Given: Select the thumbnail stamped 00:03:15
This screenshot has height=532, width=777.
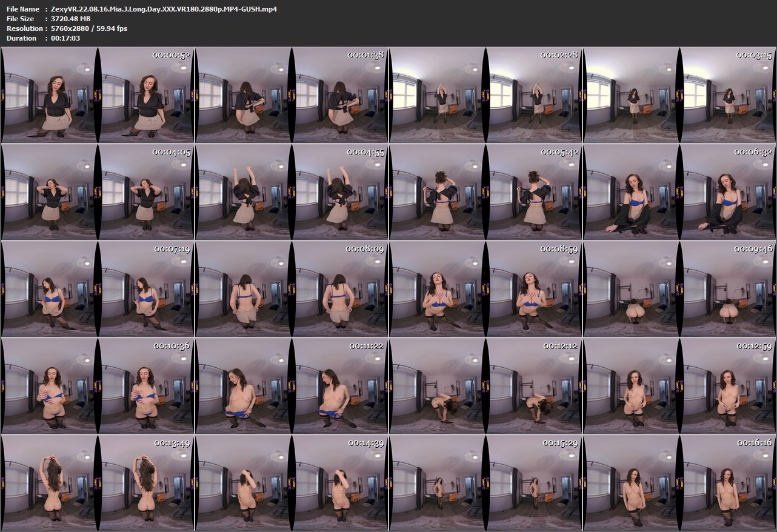Looking at the screenshot, I should click(x=679, y=95).
